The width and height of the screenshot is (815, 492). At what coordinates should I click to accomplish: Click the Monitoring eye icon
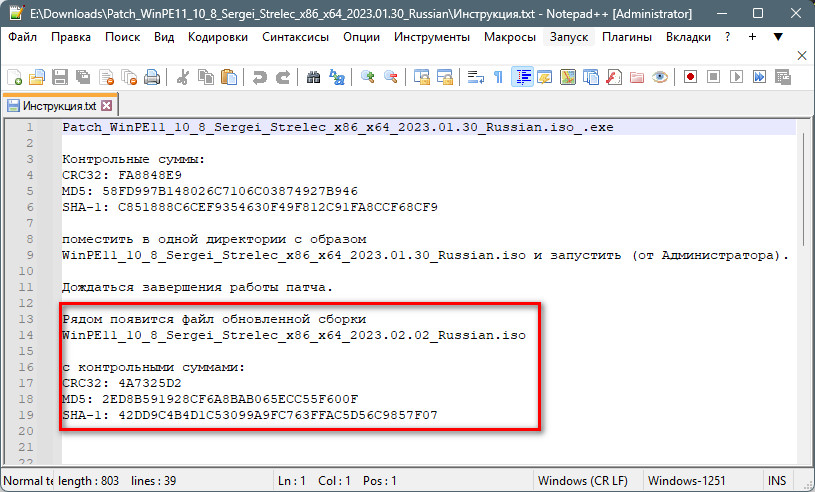659,77
